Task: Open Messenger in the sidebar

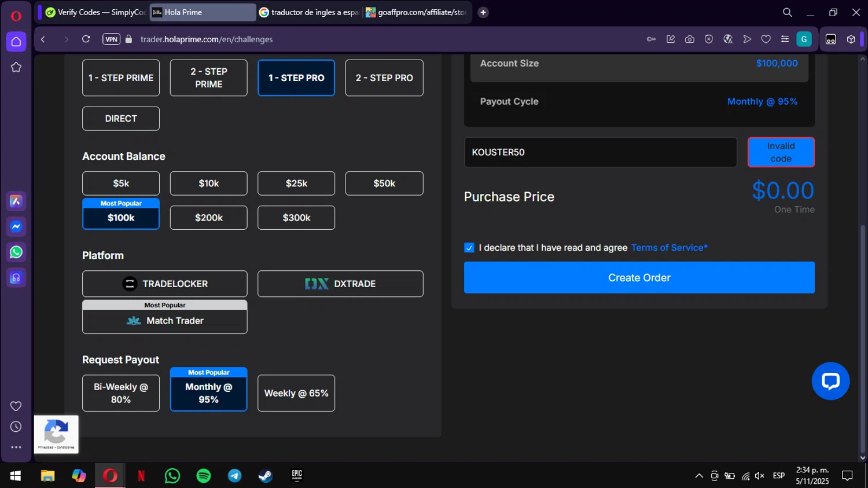Action: click(16, 226)
